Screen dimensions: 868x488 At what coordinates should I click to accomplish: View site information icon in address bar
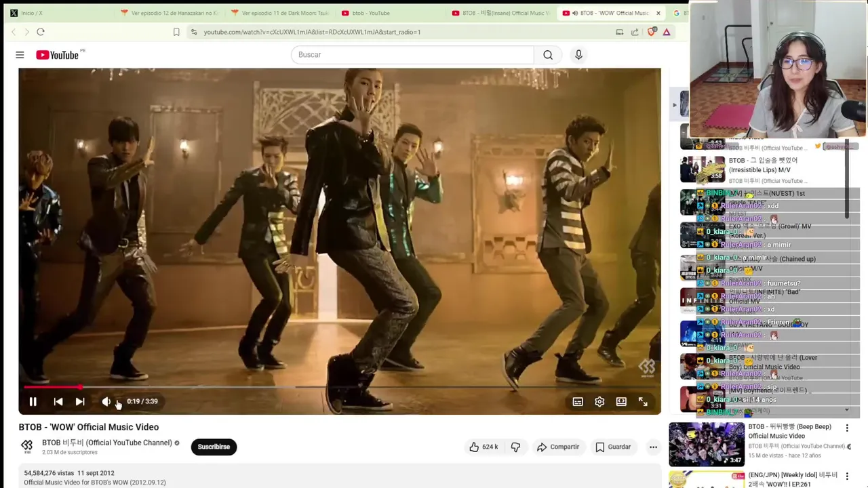194,32
